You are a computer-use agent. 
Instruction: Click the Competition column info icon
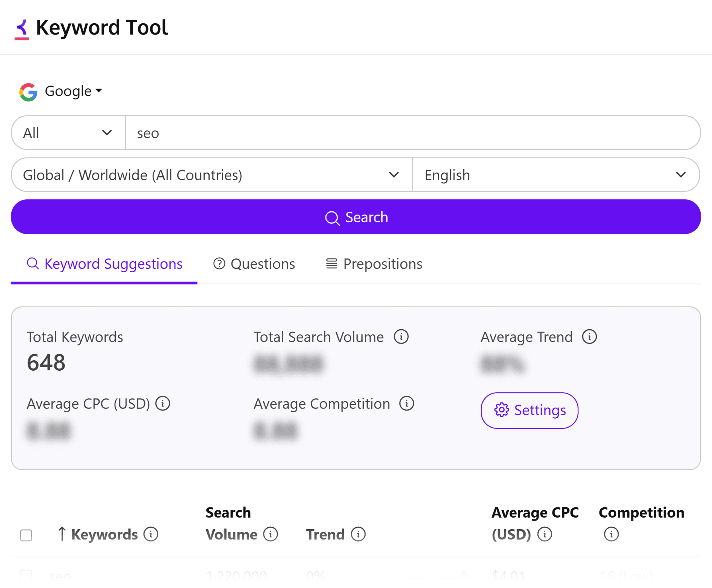(x=611, y=534)
